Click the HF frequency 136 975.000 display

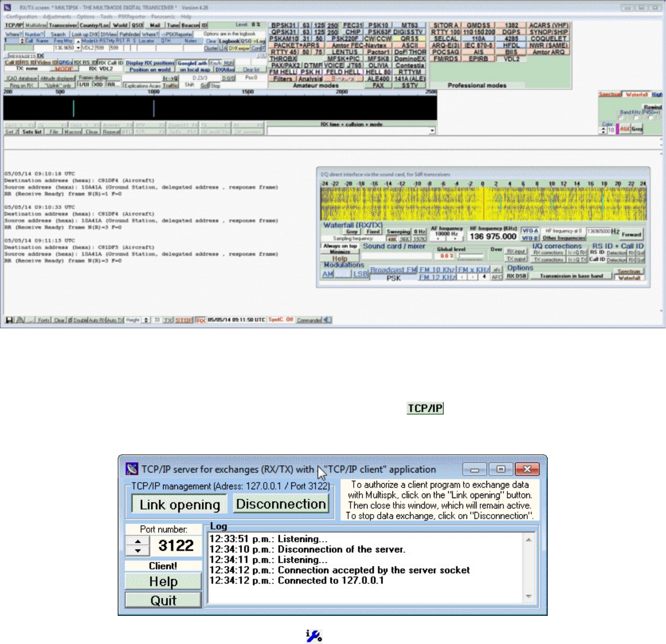click(493, 236)
